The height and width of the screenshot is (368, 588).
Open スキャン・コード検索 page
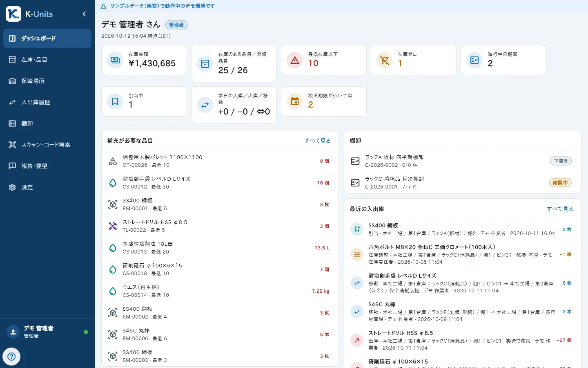pos(47,145)
